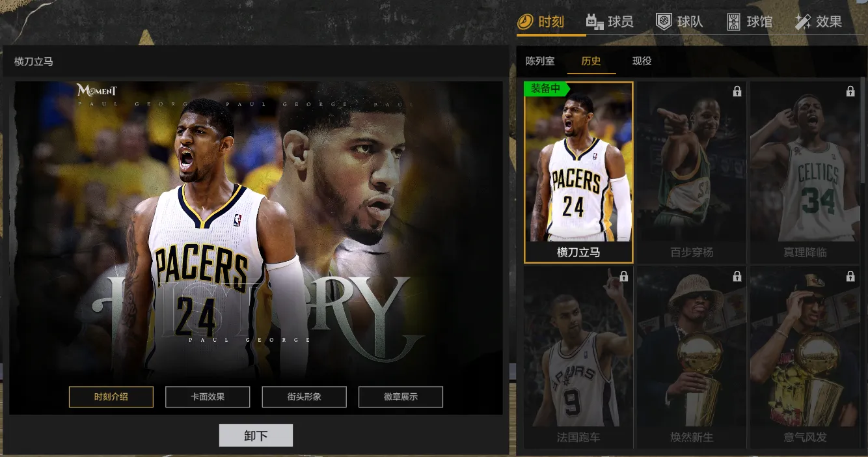Click the lock icon on 百步穿杨 card

coord(737,92)
